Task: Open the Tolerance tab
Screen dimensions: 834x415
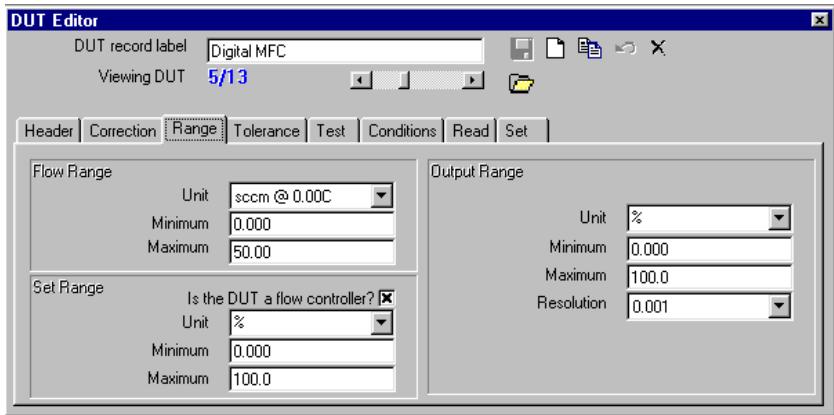Action: pyautogui.click(x=266, y=131)
